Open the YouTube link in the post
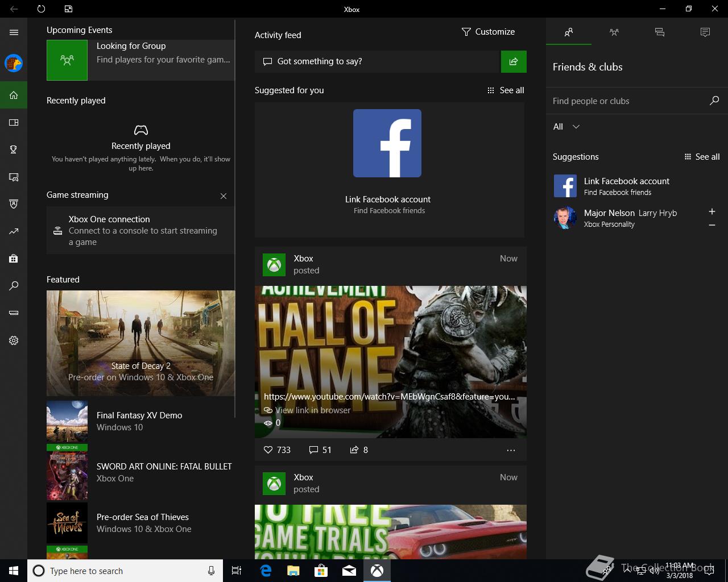Screen dimensions: 728x582 pos(390,397)
